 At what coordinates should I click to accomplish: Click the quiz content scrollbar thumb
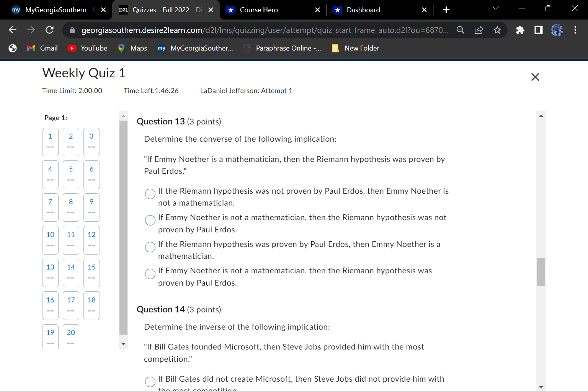click(541, 272)
